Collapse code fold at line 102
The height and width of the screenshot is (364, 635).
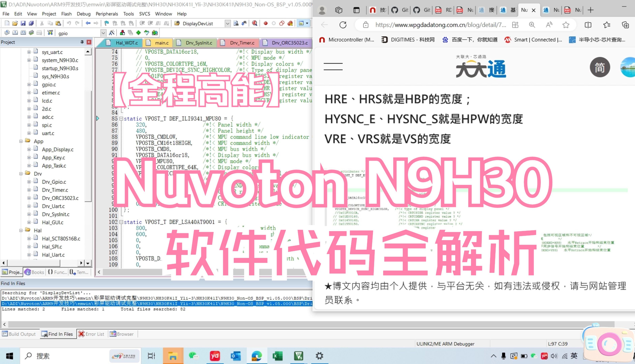click(x=121, y=222)
